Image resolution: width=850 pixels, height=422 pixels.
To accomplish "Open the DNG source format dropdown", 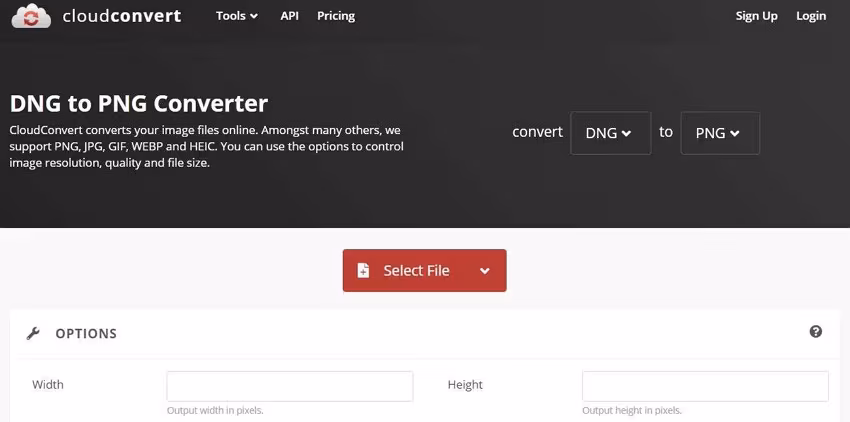I will point(610,133).
